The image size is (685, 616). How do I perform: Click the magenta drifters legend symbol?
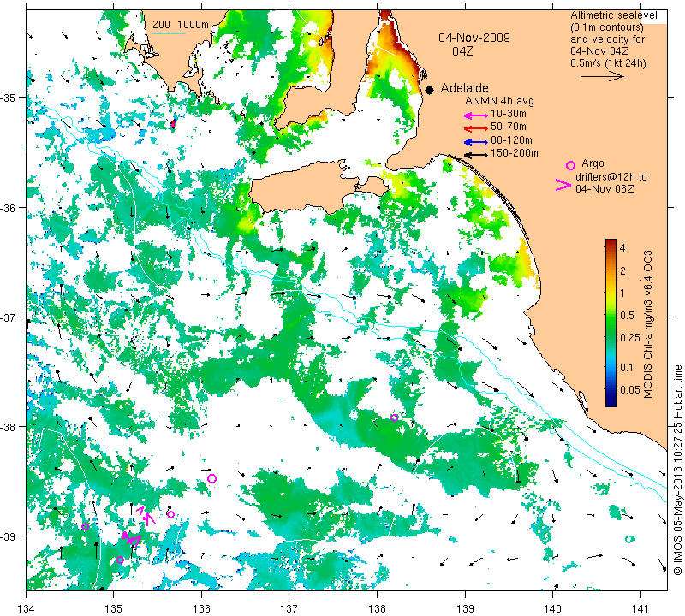tap(563, 185)
